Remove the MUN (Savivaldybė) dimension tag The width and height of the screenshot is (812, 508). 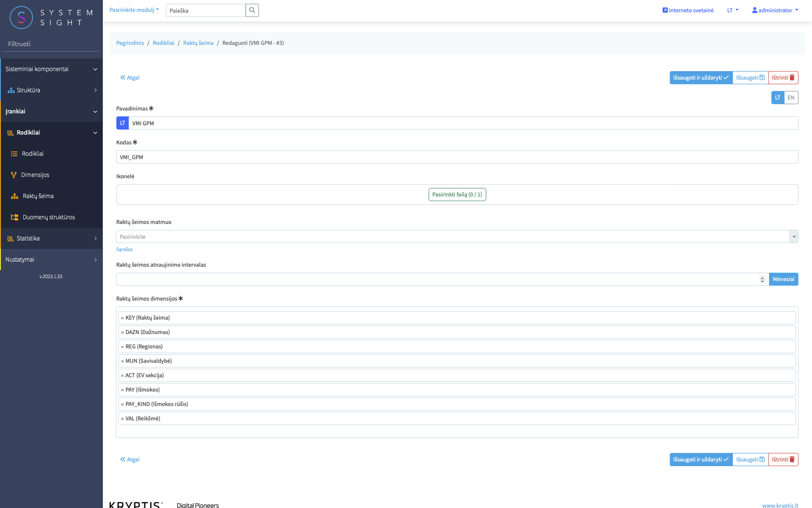coord(122,361)
